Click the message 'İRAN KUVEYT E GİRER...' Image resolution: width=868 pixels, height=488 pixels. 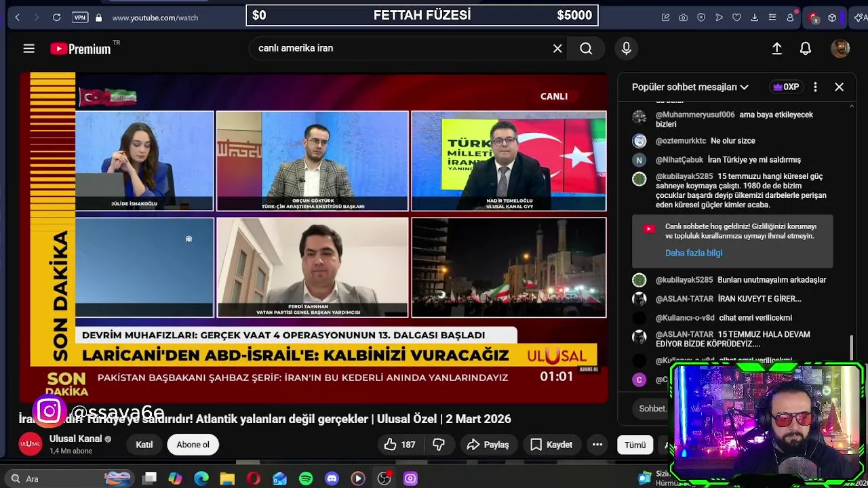(759, 299)
